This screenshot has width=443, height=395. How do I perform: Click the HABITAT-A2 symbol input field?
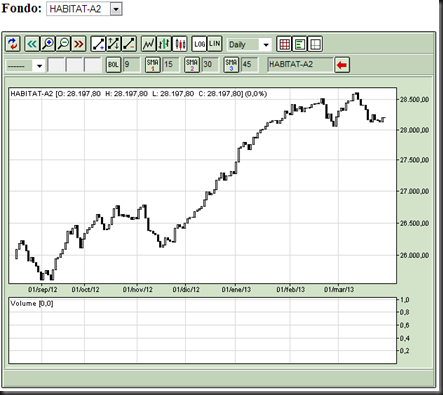300,64
